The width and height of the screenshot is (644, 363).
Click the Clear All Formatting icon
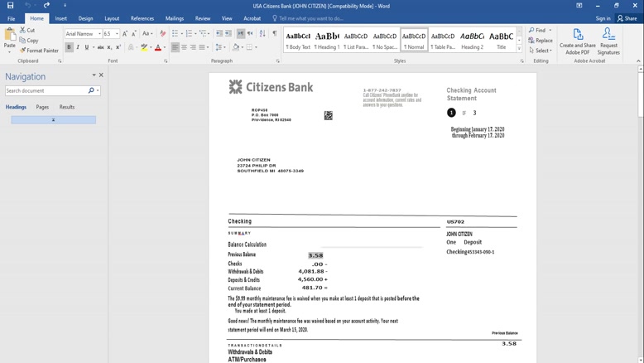pyautogui.click(x=162, y=34)
